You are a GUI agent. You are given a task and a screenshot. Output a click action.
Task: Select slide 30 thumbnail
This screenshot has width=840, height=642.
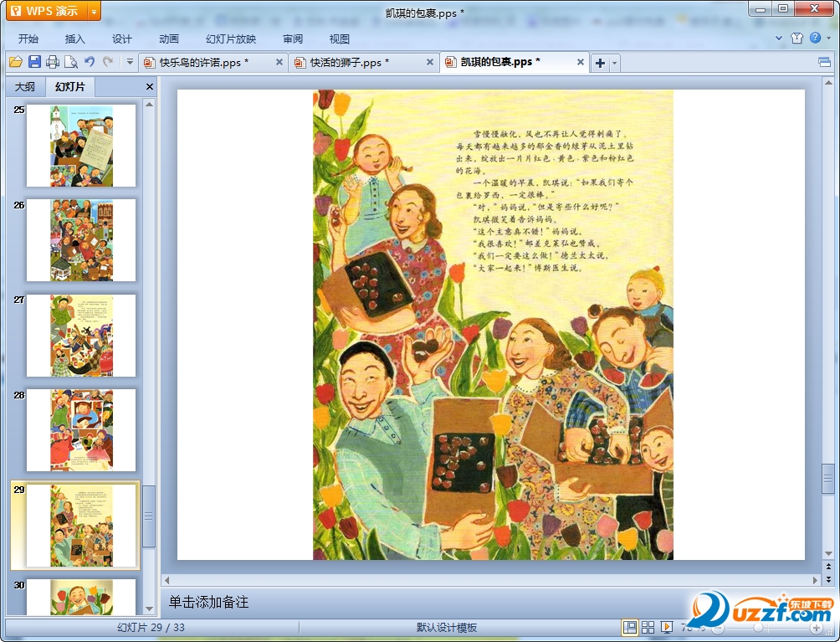(x=81, y=597)
